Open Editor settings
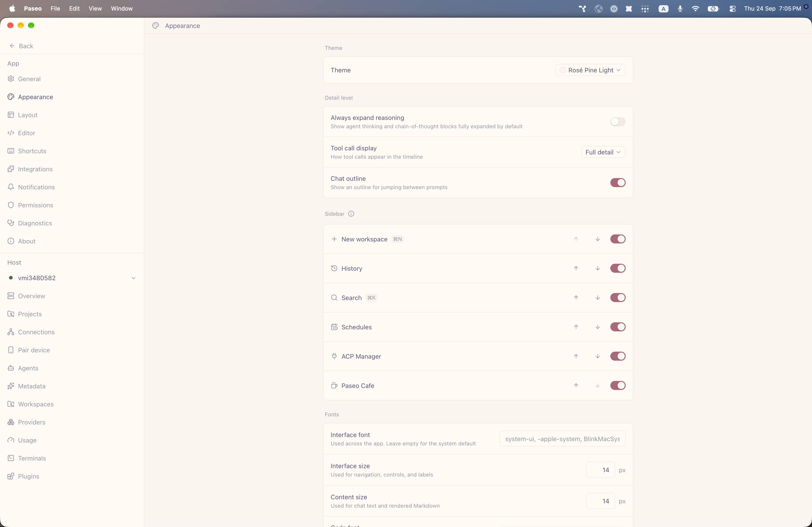 pos(72,133)
